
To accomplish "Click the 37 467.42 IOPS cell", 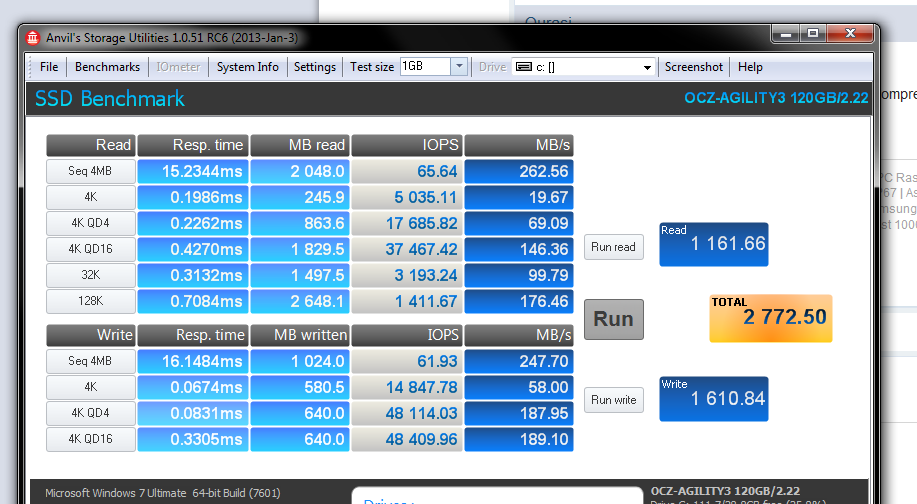I will (x=407, y=249).
